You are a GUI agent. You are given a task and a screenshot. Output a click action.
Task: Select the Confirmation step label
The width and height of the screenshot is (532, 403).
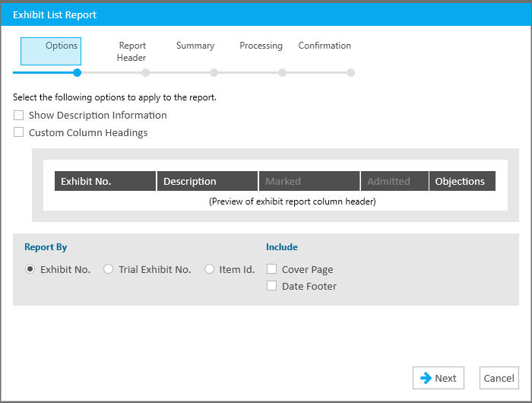pos(325,46)
